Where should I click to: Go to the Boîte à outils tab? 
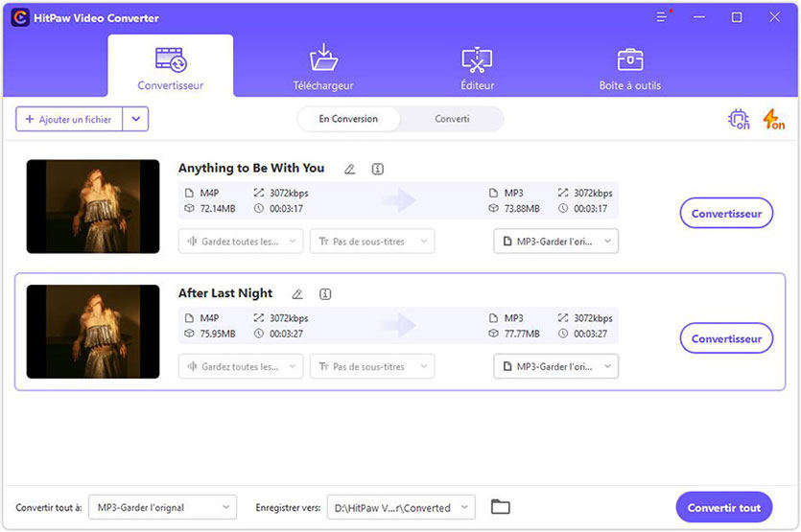630,67
